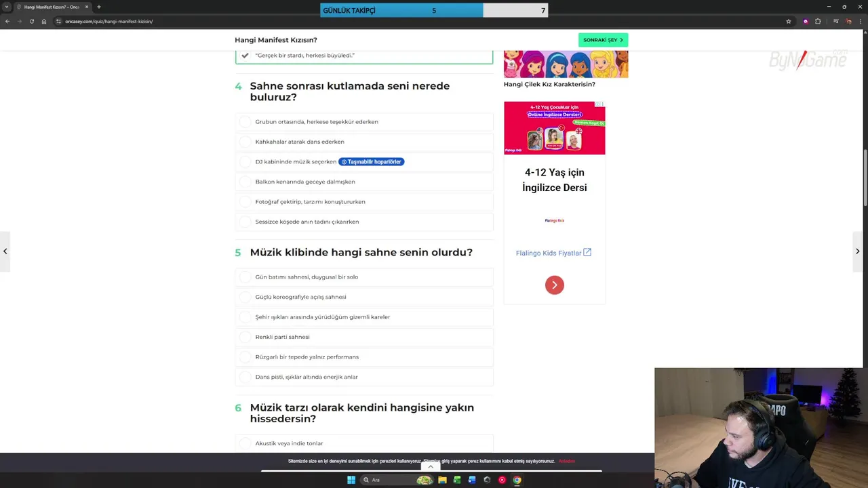The width and height of the screenshot is (868, 488).
Task: Click question 5 heading 'Müzik klibinde hangi sahne'
Action: click(x=361, y=253)
